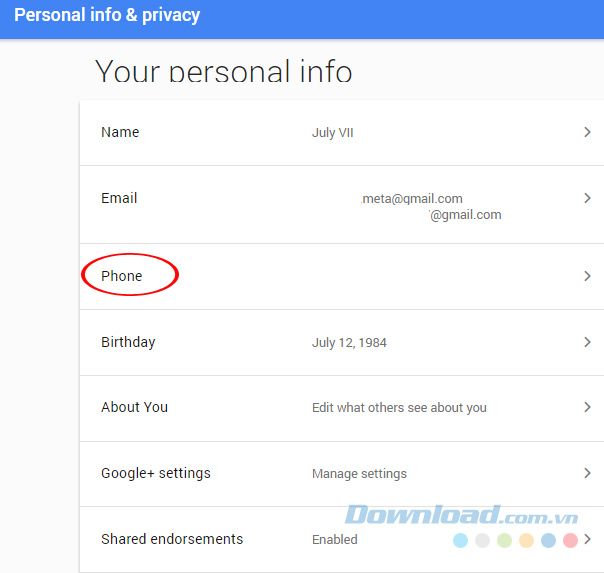Open the Manage settings link
Image resolution: width=604 pixels, height=573 pixels.
coord(359,474)
